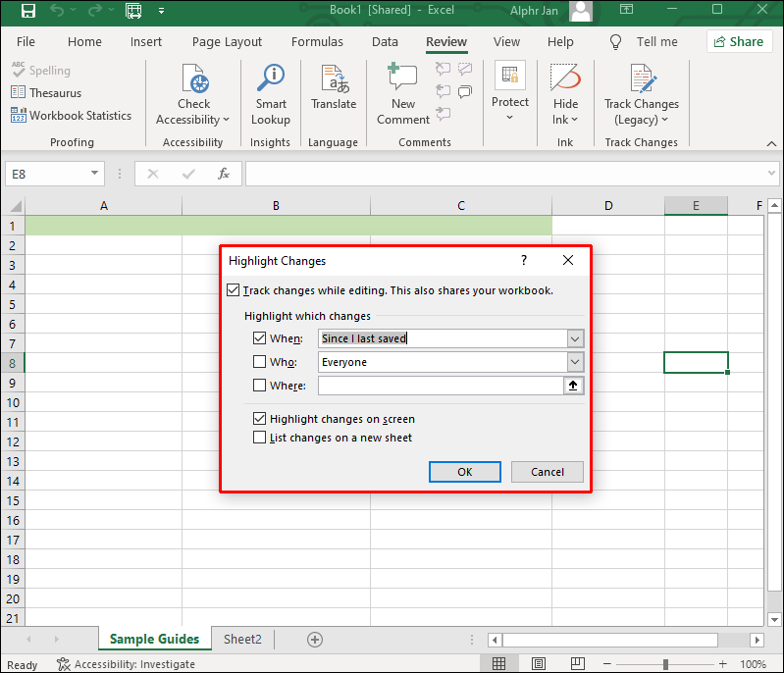Check List changes on a new sheet
Screen dimensions: 784x673
coord(259,438)
